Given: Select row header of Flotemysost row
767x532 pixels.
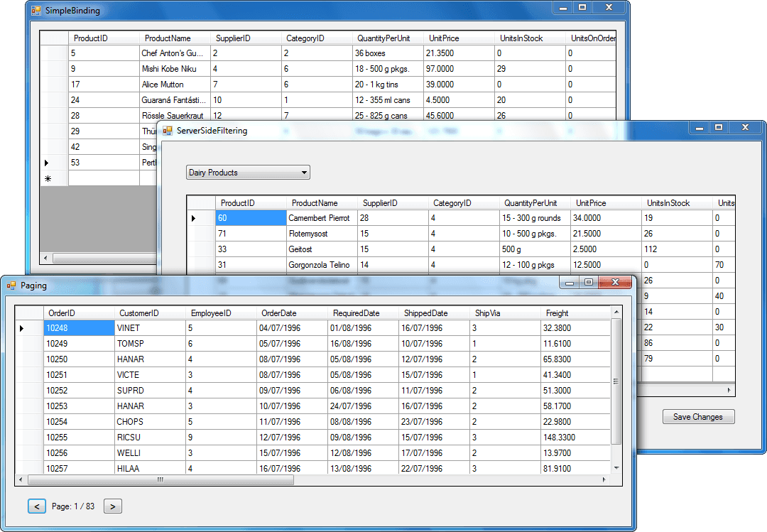Looking at the screenshot, I should click(202, 234).
